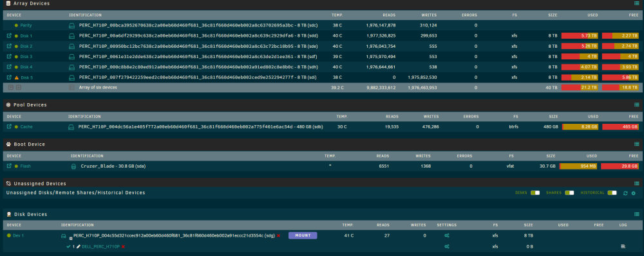Remove DELL_PERC_H710P partition with red X
The image size is (644, 256).
pyautogui.click(x=123, y=246)
